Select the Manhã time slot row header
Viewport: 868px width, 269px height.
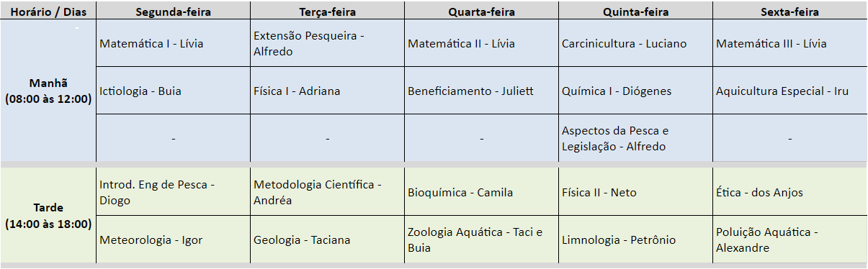coord(48,91)
